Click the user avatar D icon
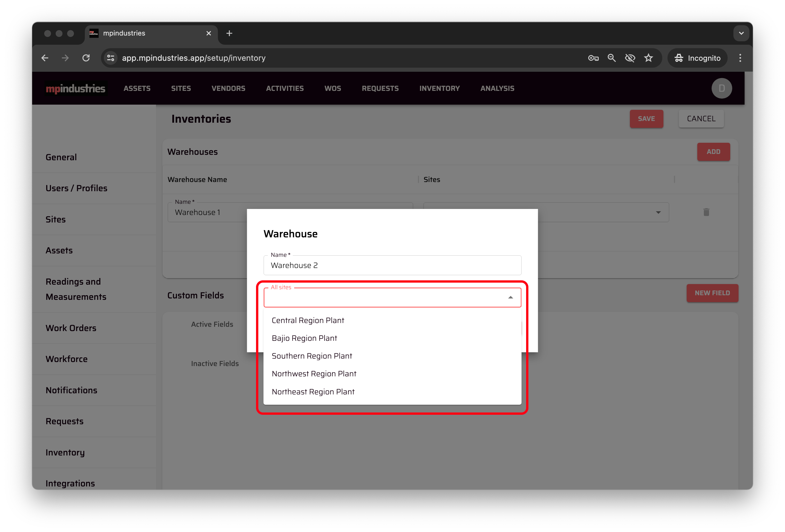The image size is (785, 532). pyautogui.click(x=722, y=88)
